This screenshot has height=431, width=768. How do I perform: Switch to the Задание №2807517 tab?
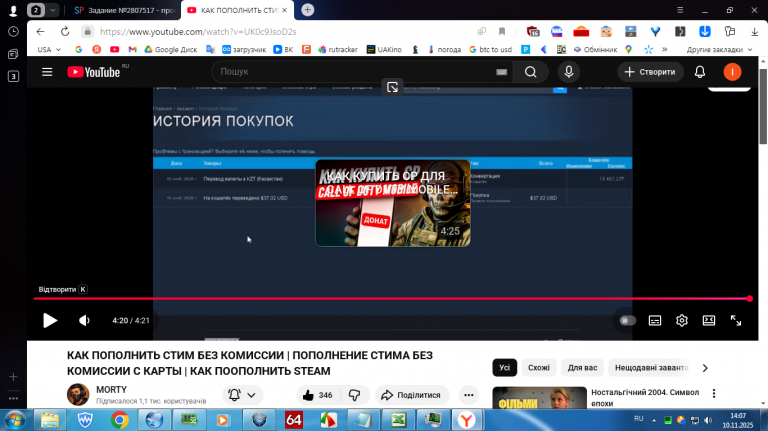click(124, 10)
